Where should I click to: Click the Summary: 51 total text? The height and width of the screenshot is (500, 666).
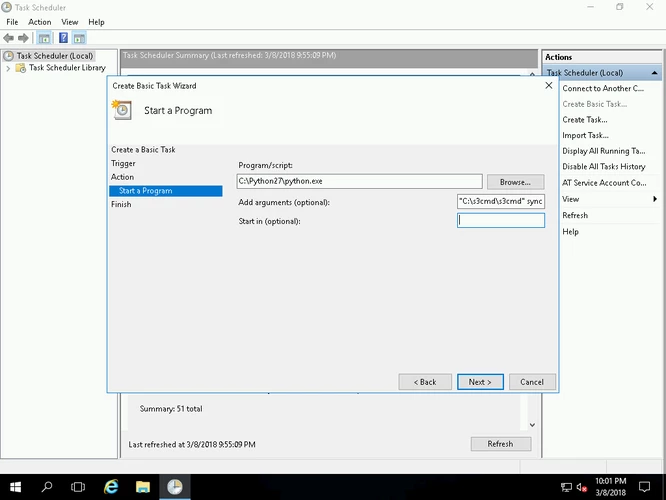coord(171,409)
